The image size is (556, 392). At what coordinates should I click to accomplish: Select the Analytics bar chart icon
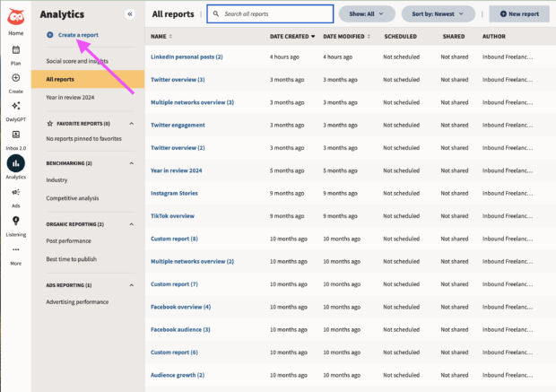click(15, 163)
